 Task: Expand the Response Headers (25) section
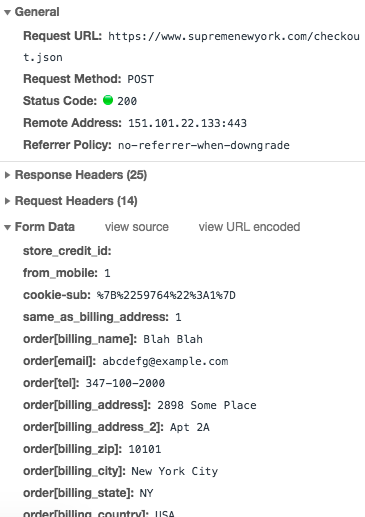click(7, 175)
